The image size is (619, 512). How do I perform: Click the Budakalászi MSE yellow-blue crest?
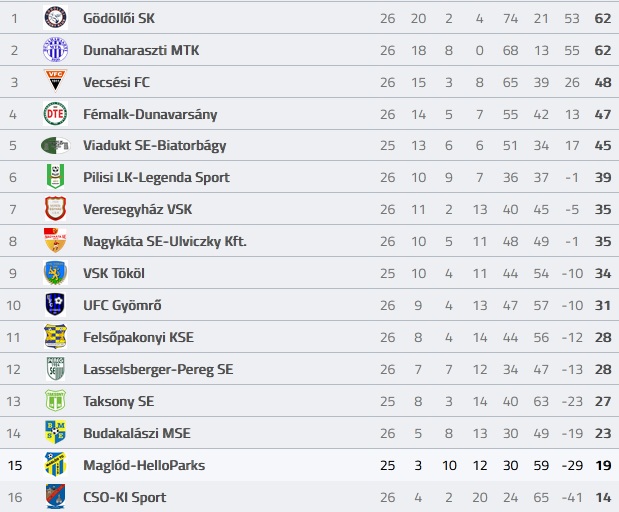pyautogui.click(x=55, y=432)
